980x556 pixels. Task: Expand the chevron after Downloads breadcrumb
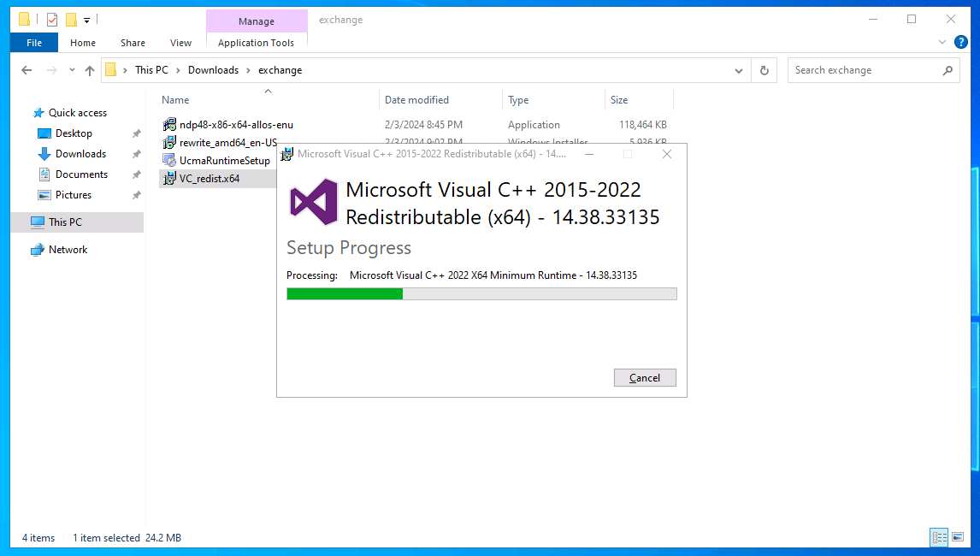[x=248, y=70]
